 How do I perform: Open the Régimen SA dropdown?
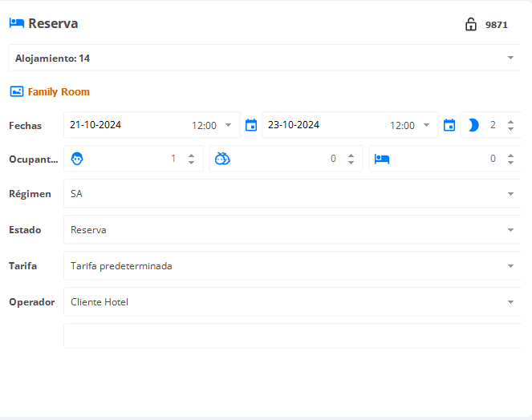coord(292,193)
